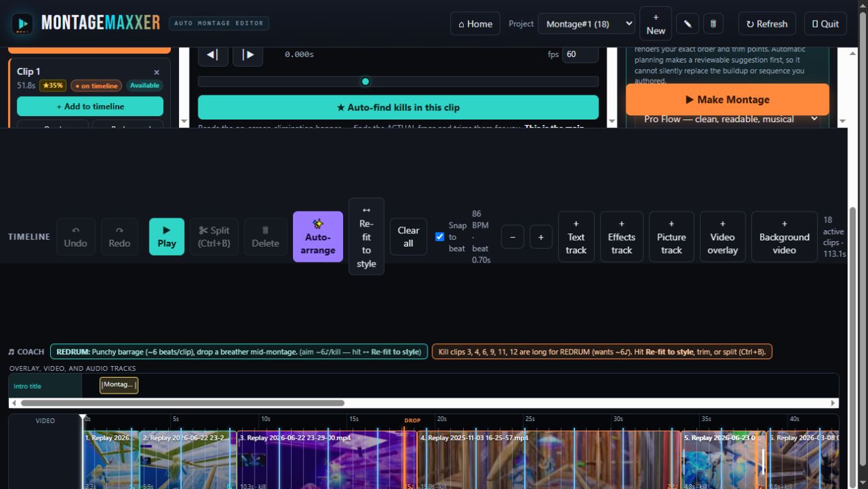Click the 'Kill clips 3, 4, 6' warning
Image resolution: width=868 pixels, height=489 pixels.
pos(602,352)
